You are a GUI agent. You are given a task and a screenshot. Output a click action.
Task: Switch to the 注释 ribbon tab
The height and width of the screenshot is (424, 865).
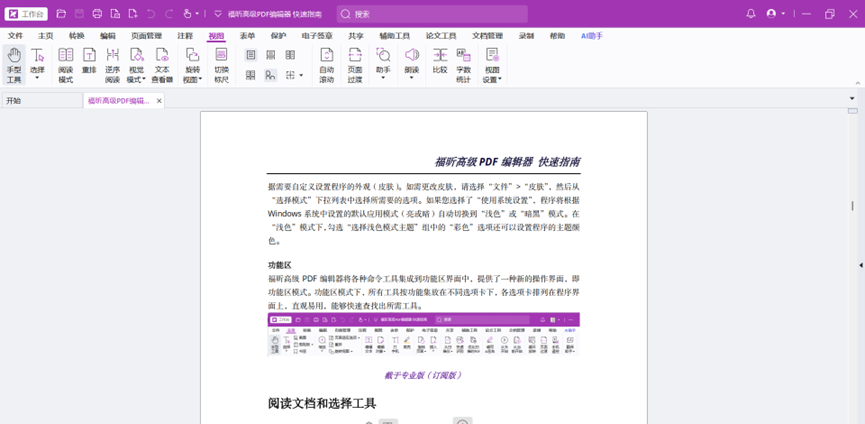(185, 36)
